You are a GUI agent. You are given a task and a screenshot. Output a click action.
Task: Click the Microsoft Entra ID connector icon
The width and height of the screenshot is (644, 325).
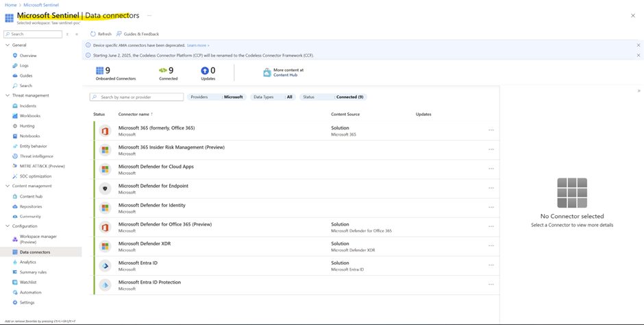point(105,265)
